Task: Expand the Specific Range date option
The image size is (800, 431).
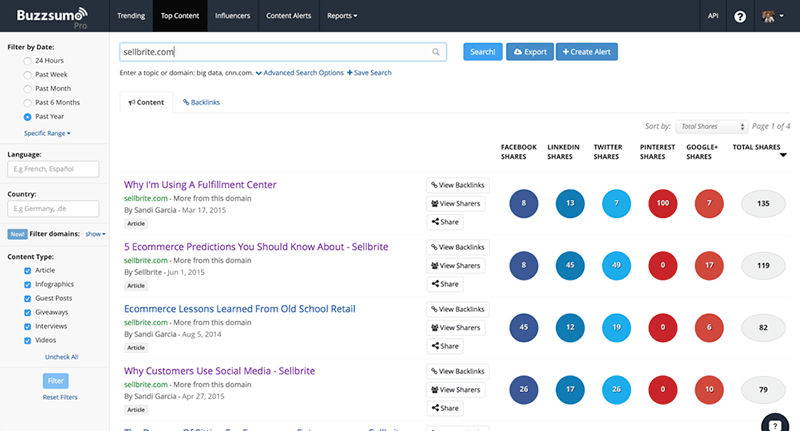Action: (47, 133)
